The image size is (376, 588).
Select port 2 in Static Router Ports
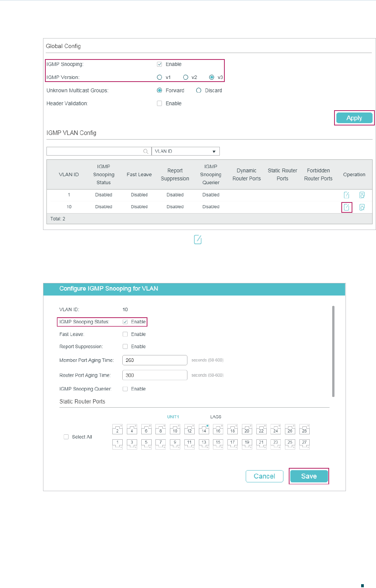click(x=117, y=429)
